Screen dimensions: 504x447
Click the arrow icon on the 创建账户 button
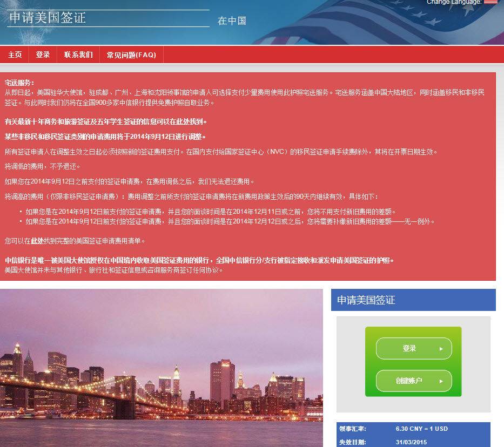(441, 381)
